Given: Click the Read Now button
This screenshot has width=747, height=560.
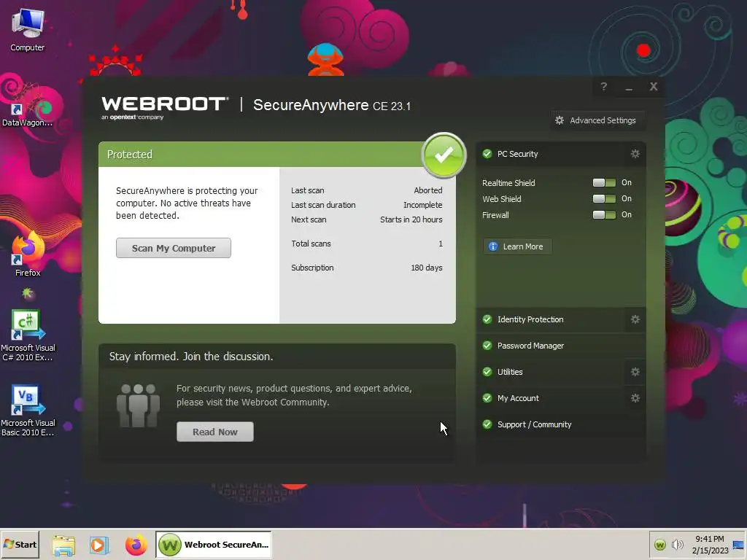Looking at the screenshot, I should point(215,432).
